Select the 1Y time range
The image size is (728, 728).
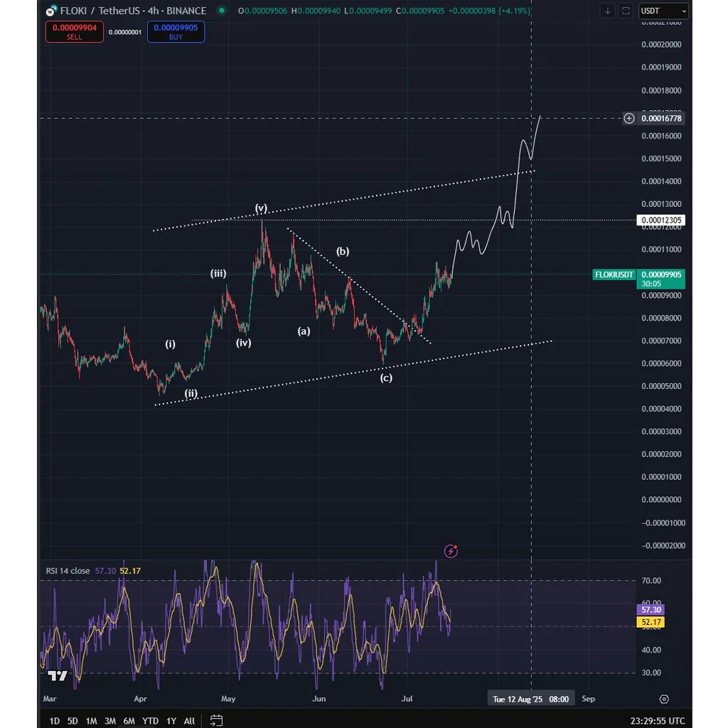[171, 721]
